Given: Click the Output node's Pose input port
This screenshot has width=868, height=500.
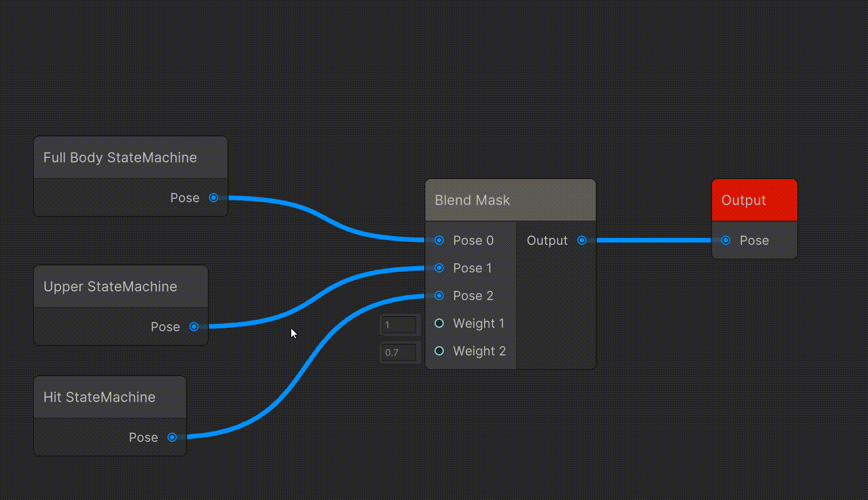Looking at the screenshot, I should (x=726, y=240).
